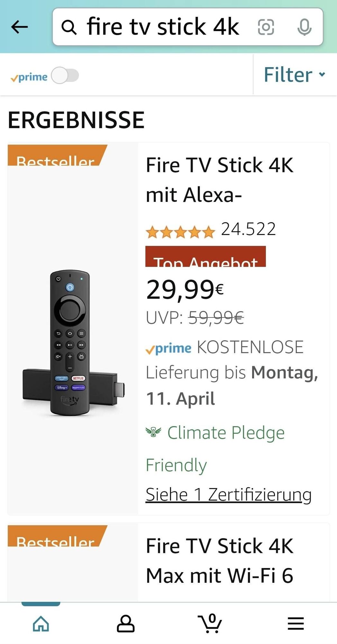Expand the Filter dropdown

coord(294,75)
